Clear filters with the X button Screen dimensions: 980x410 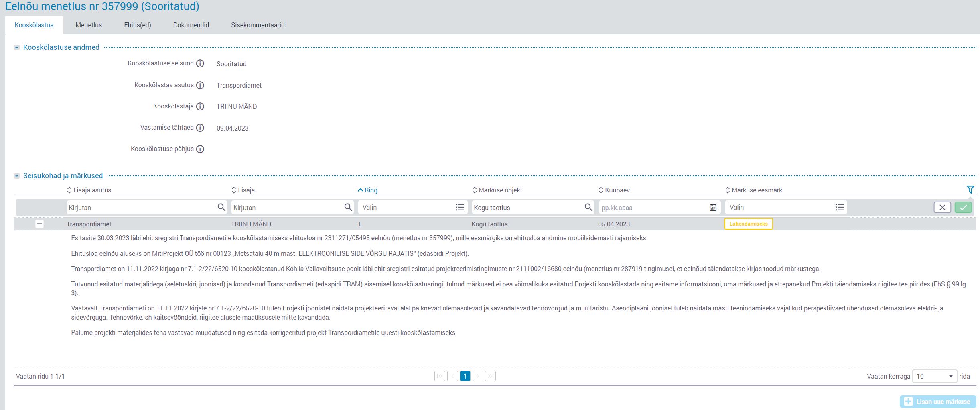pos(942,207)
